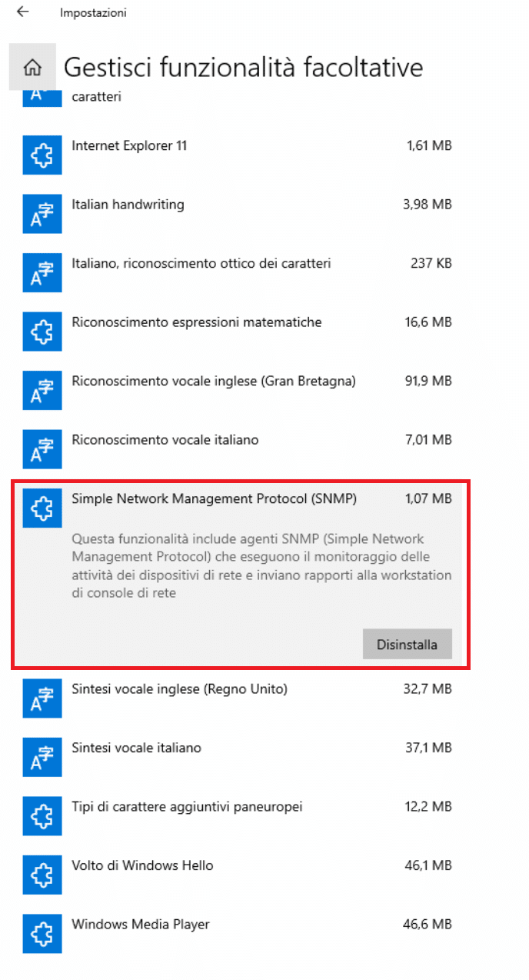
Task: Click the Sintesi vocale italiano language icon
Action: click(40, 757)
